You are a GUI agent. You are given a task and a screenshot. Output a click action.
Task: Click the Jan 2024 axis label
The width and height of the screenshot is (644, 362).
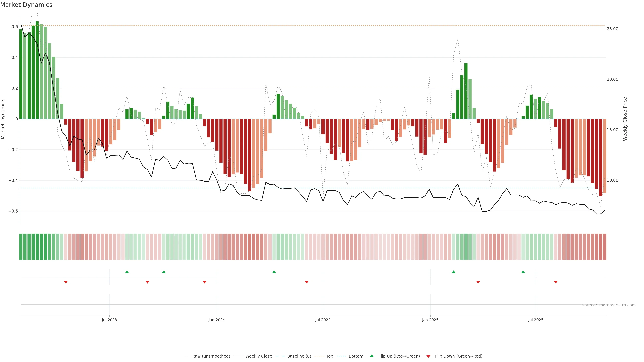click(x=217, y=320)
